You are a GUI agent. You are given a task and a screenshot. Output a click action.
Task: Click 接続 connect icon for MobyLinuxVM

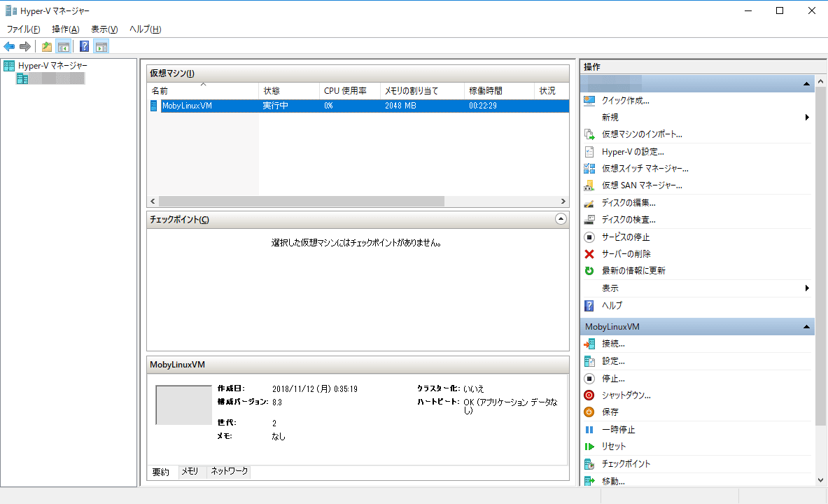tap(589, 344)
